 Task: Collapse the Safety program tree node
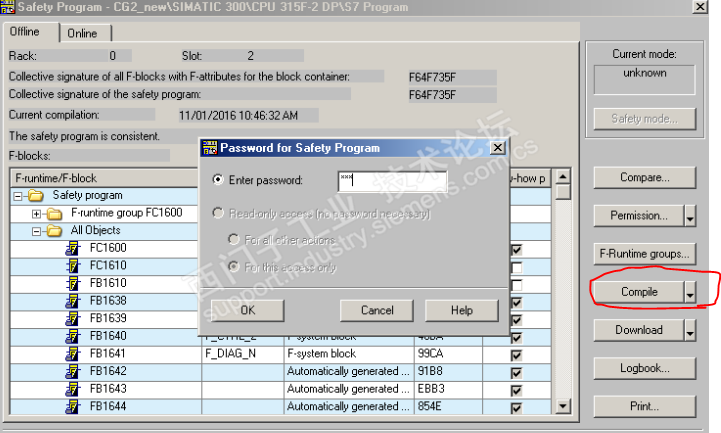(x=17, y=197)
